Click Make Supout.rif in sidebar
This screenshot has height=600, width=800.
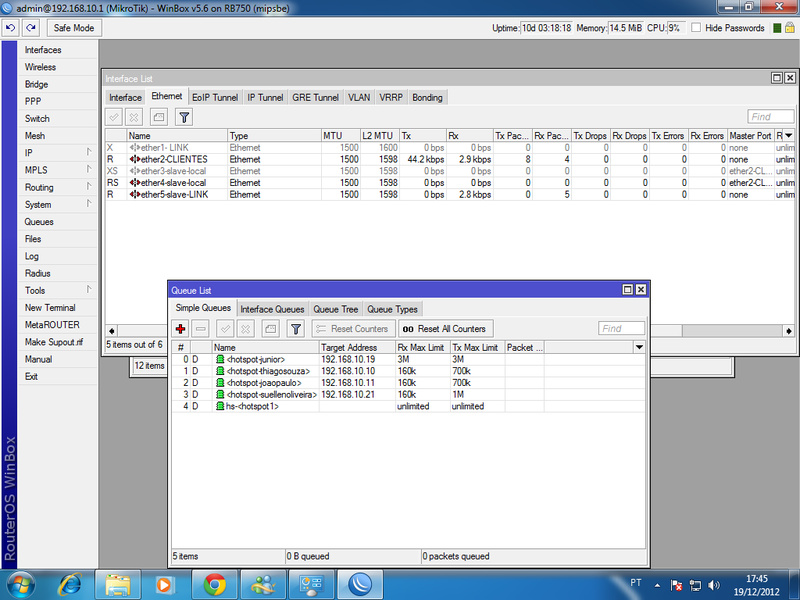[57, 342]
